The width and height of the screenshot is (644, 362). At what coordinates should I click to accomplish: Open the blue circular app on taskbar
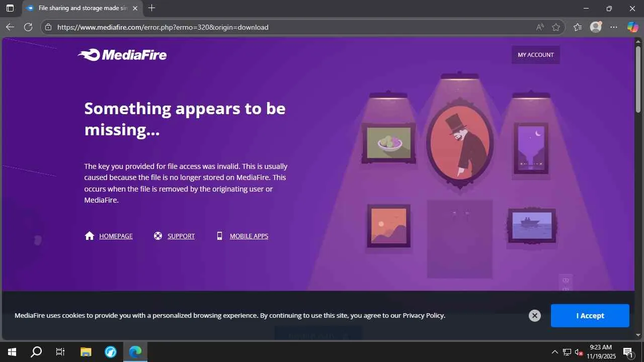[x=111, y=352]
